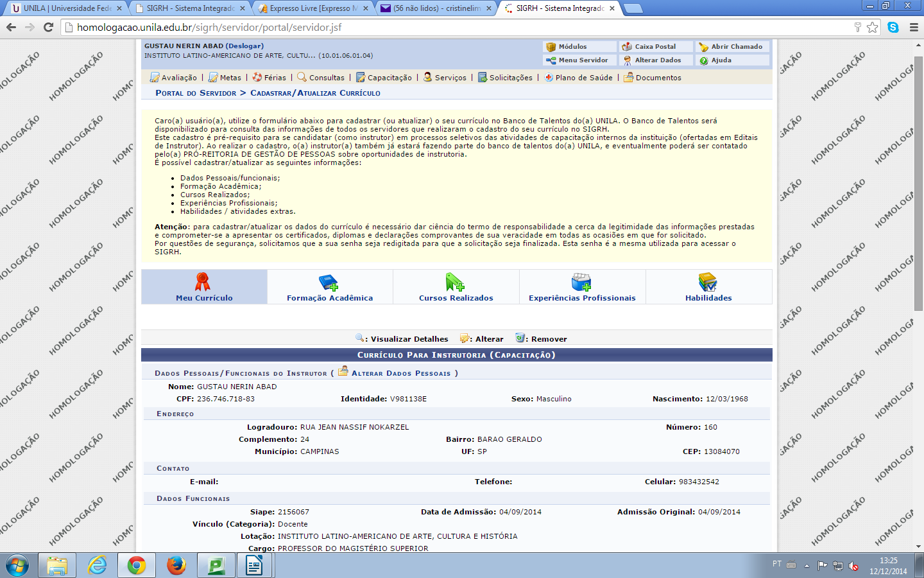The height and width of the screenshot is (578, 924).
Task: Switch to the 56 não lidos mail tab
Action: (438, 8)
